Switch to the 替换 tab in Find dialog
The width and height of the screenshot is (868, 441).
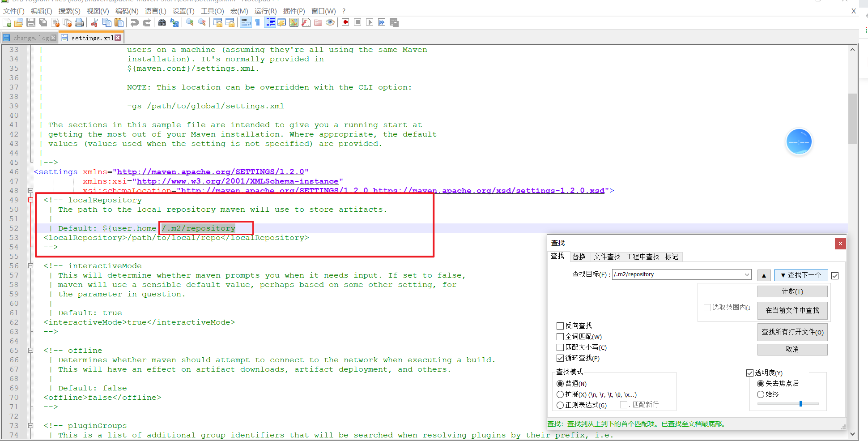(579, 257)
